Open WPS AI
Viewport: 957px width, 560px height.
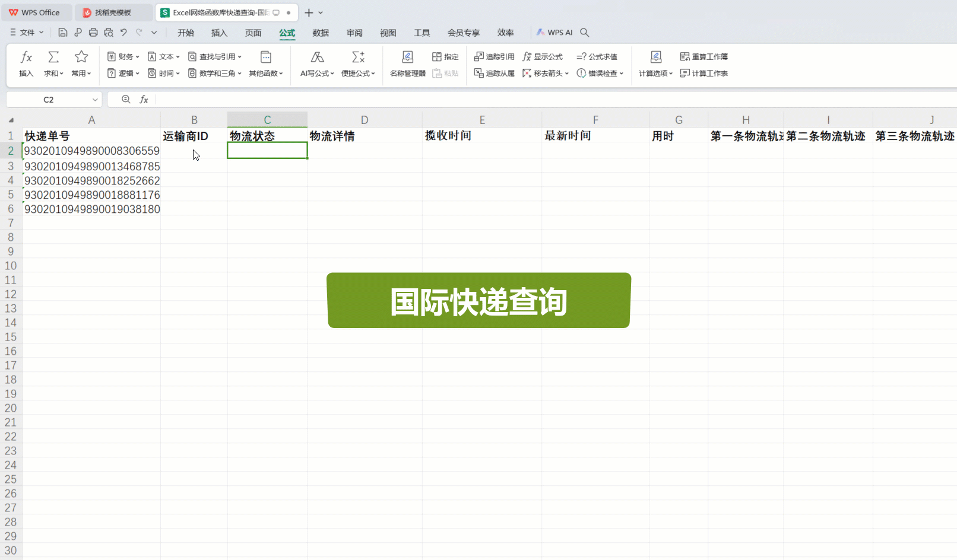(554, 33)
